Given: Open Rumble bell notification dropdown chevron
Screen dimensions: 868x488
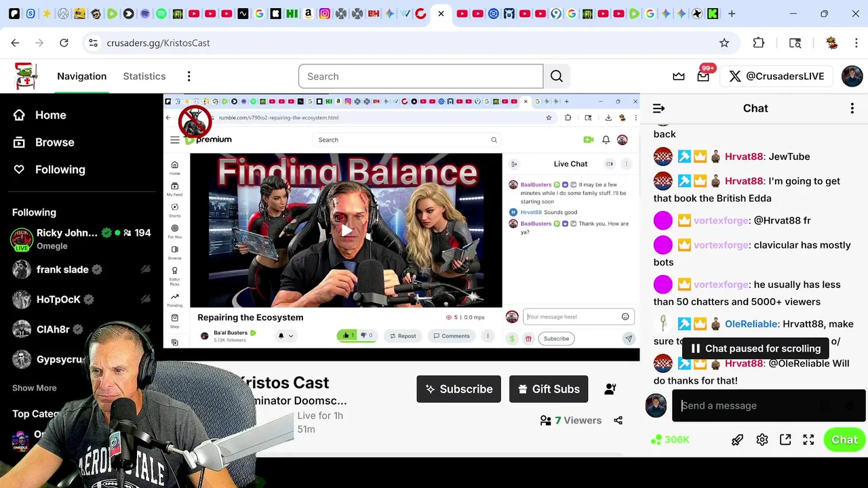Looking at the screenshot, I should [291, 335].
